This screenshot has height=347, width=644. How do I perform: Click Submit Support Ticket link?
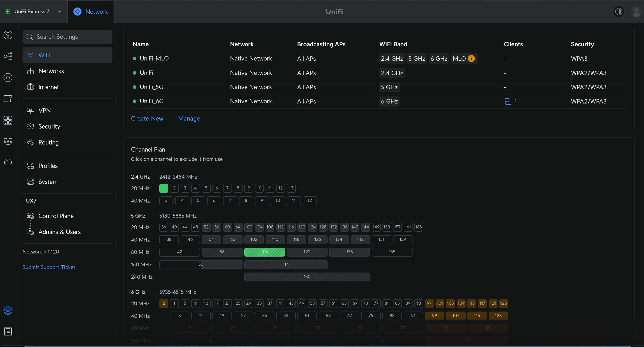click(x=49, y=267)
